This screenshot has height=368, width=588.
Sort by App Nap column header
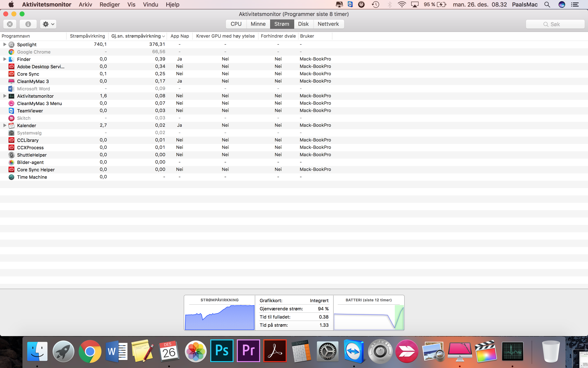tap(179, 36)
